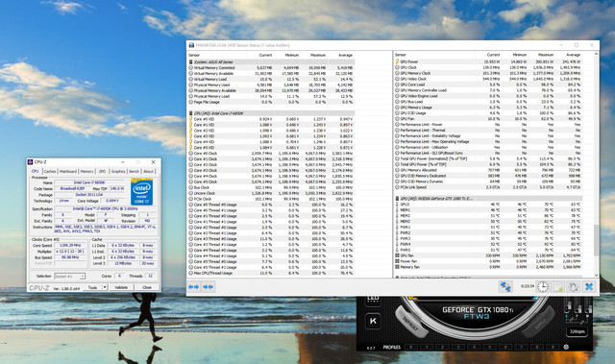The width and height of the screenshot is (615, 364).
Task: Click the LED sync icon in EVGA Precision
Action: 373,301
